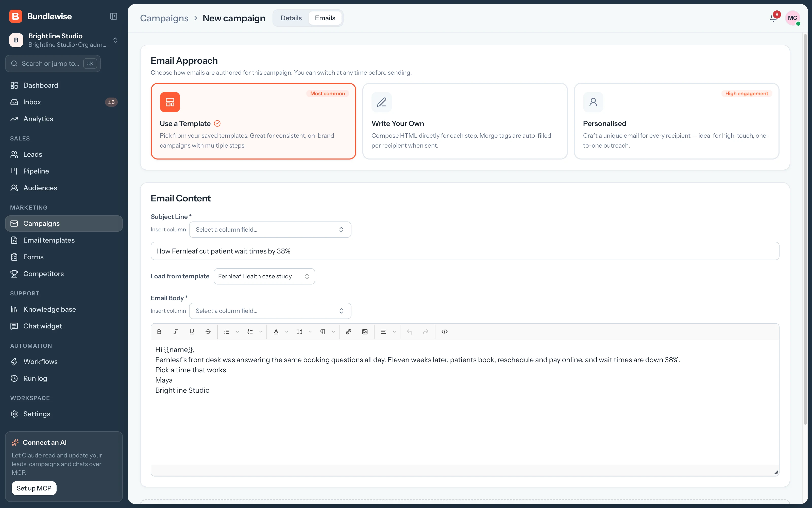Toggle bold formatting in email editor
Screen dimensions: 812x508
(x=159, y=332)
